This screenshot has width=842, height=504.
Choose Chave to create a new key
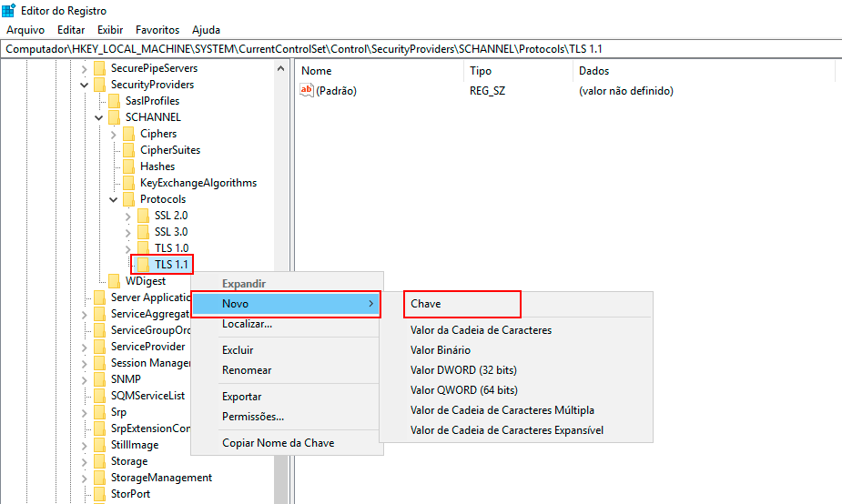tap(462, 304)
